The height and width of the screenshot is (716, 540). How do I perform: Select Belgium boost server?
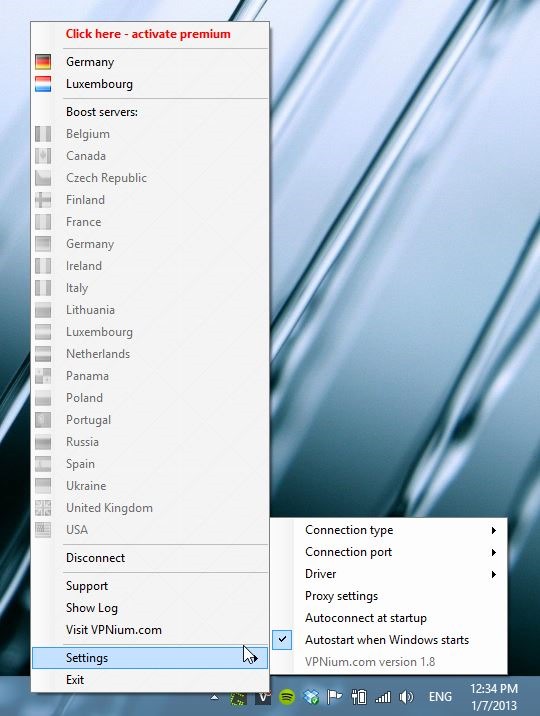click(150, 134)
